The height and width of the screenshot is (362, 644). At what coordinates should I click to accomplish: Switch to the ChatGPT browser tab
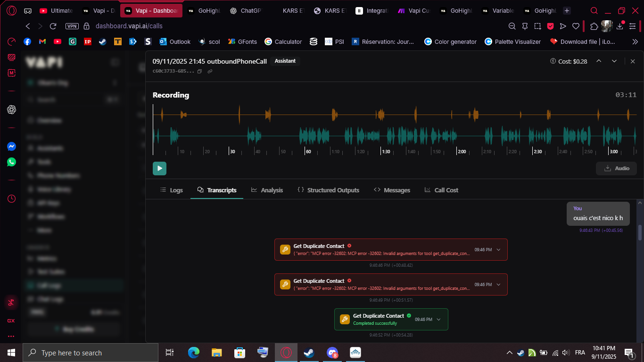click(x=246, y=10)
